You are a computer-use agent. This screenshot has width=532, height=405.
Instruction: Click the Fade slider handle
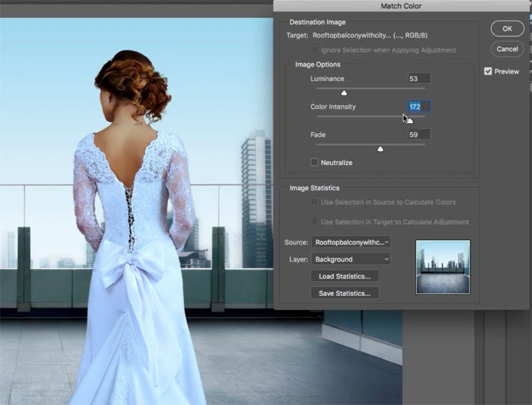click(x=380, y=148)
